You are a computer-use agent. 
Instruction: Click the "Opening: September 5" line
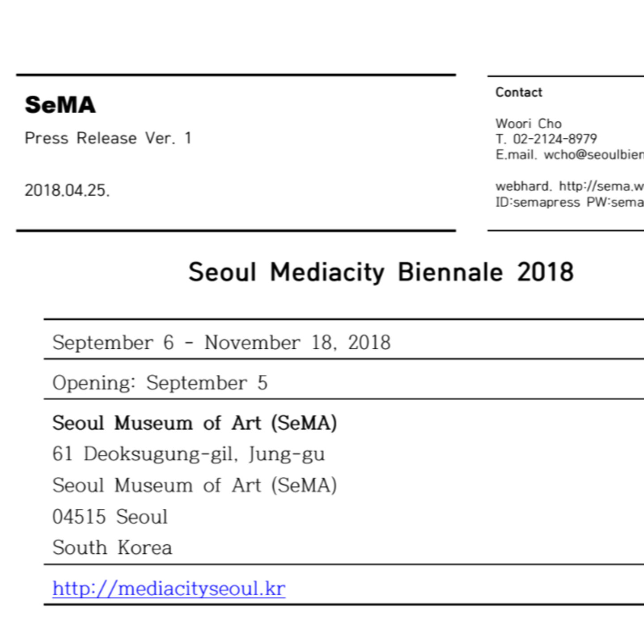(160, 383)
